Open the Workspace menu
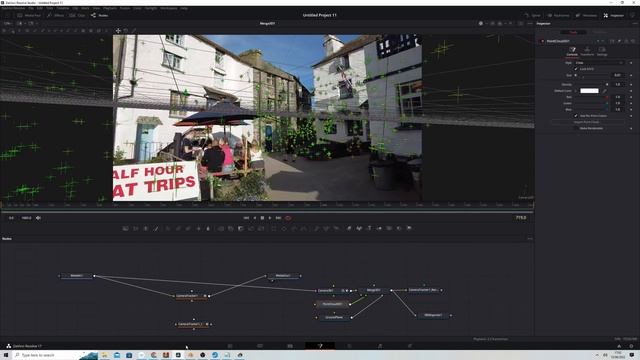 tap(169, 8)
